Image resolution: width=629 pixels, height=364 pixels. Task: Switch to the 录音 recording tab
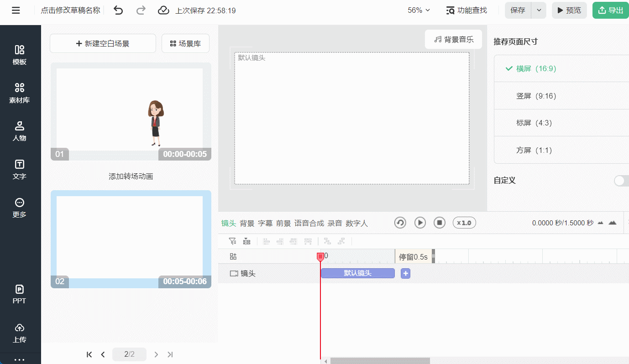click(x=335, y=223)
